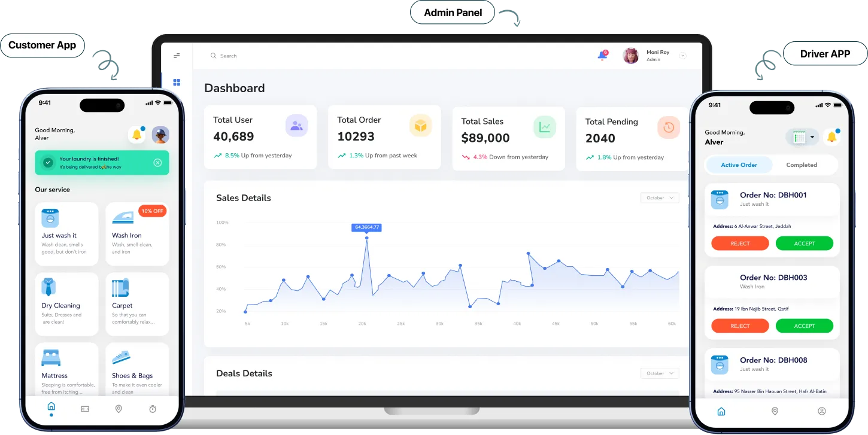Select the dashboard grid icon in admin sidebar
868x435 pixels.
tap(177, 82)
